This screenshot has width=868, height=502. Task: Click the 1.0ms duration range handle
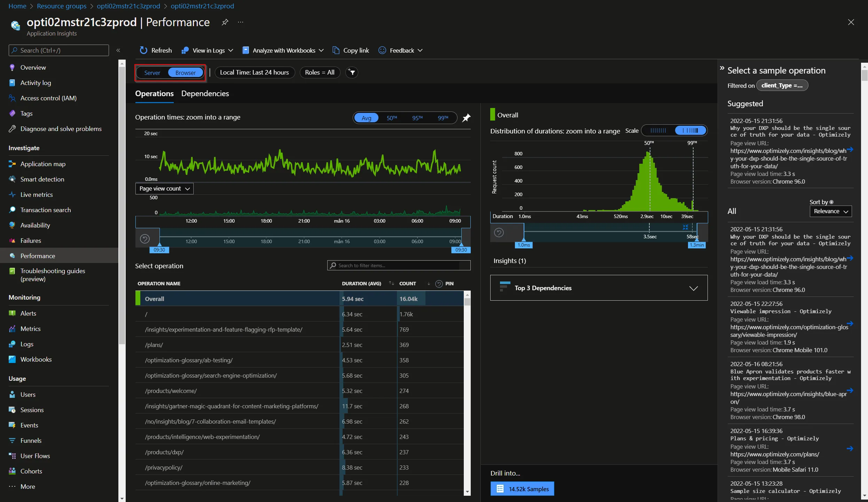pyautogui.click(x=524, y=245)
